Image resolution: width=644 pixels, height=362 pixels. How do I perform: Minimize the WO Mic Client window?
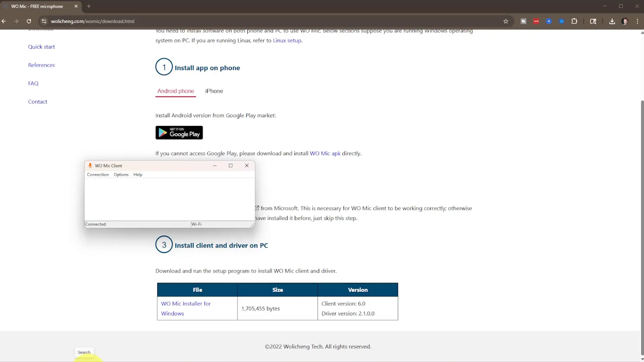pos(215,166)
